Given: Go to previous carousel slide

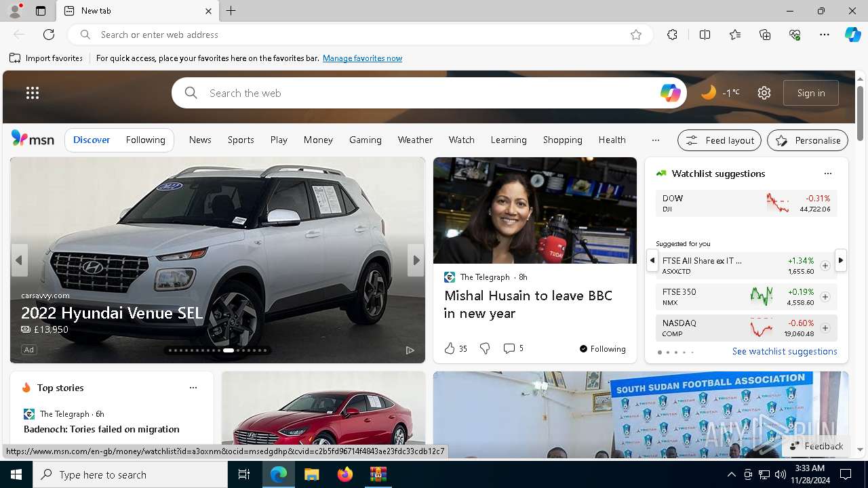Looking at the screenshot, I should [x=19, y=260].
